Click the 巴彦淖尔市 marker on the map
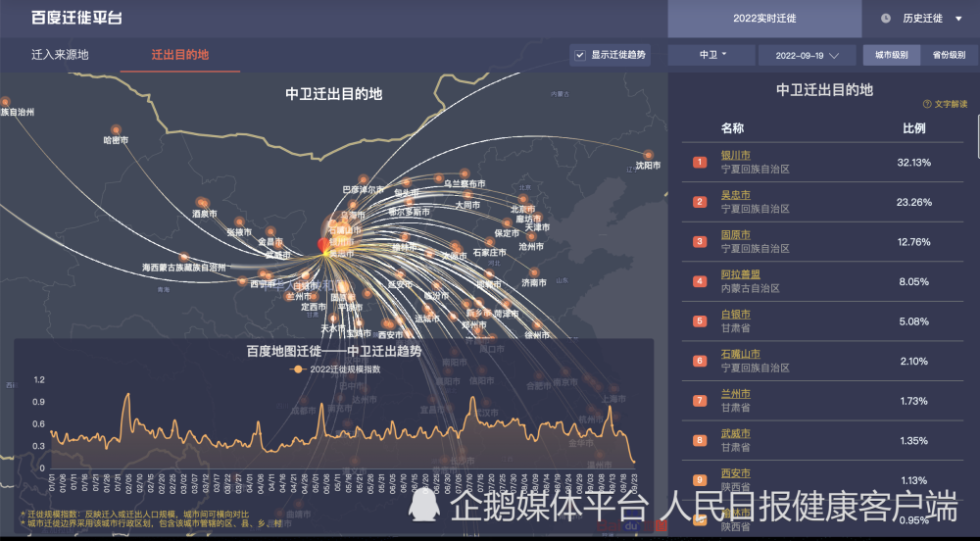 coord(365,180)
